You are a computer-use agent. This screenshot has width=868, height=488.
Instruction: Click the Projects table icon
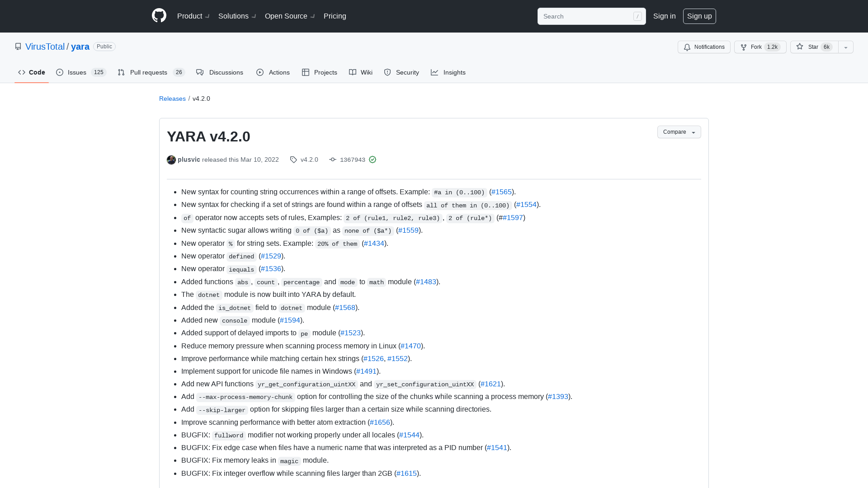point(306,72)
